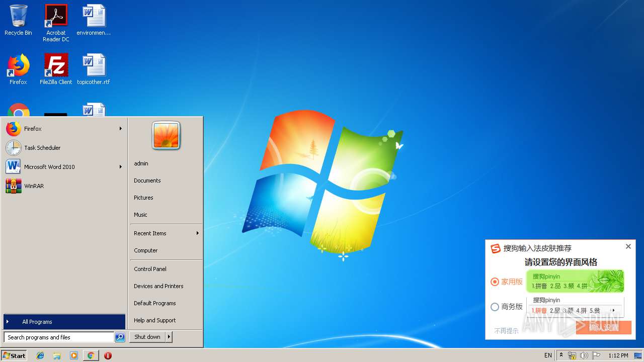
Task: Click the Chrome icon on the taskbar
Action: (x=91, y=355)
